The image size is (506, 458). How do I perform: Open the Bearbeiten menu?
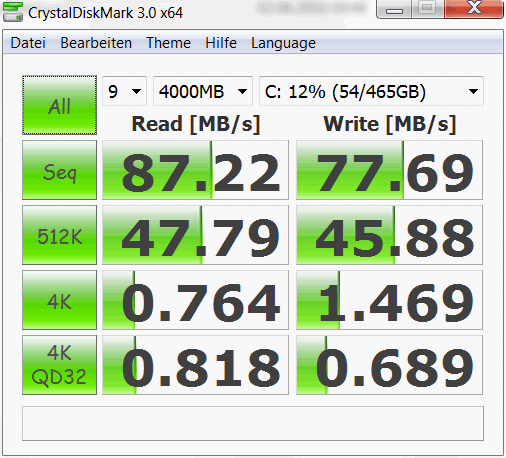tap(96, 43)
